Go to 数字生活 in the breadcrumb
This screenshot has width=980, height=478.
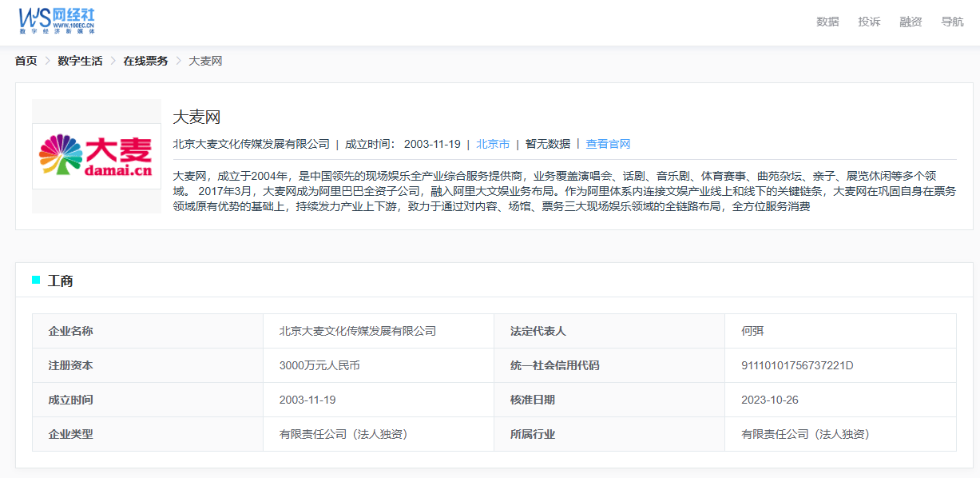pyautogui.click(x=80, y=61)
